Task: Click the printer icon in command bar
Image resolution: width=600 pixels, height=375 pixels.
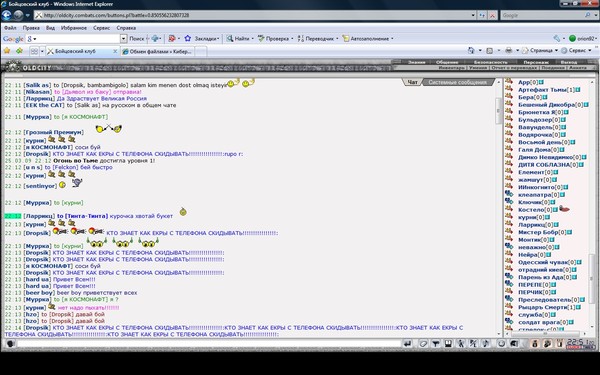Action: click(509, 51)
